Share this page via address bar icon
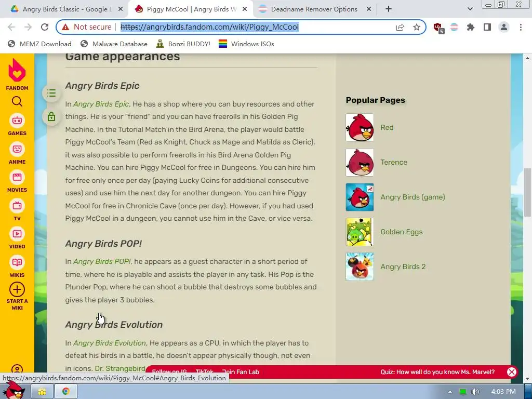 (x=400, y=27)
